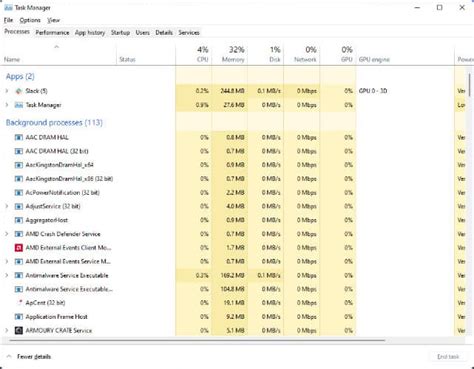Click the ARMOURY CRATE Service icon
Screen dimensions: 474x369
[19, 330]
